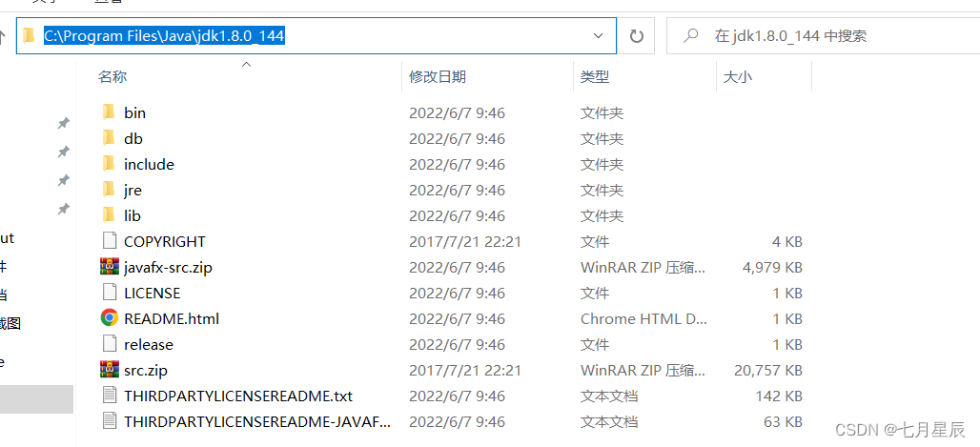The width and height of the screenshot is (980, 447).
Task: Expand the address bar history dropdown
Action: [598, 36]
